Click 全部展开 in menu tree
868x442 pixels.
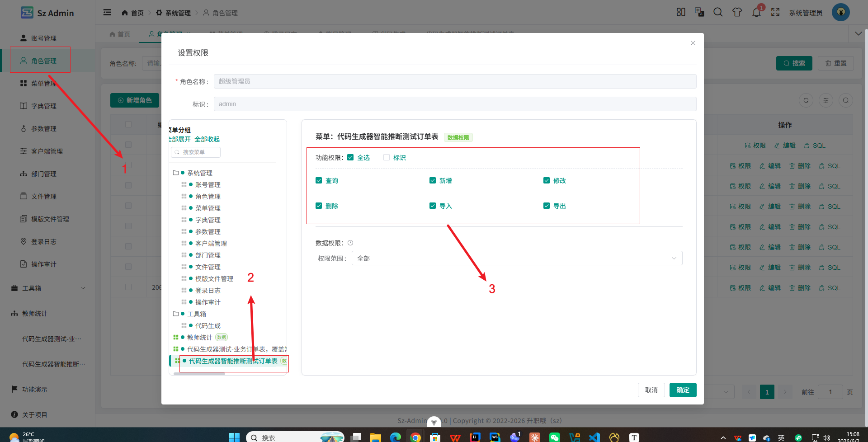tap(180, 139)
